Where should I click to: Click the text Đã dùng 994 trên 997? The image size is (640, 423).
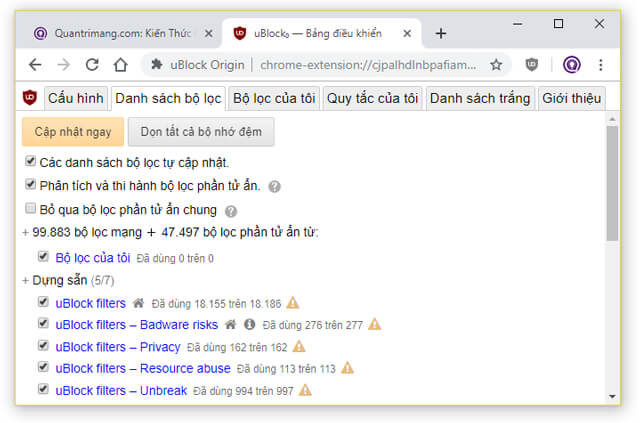[x=243, y=391]
